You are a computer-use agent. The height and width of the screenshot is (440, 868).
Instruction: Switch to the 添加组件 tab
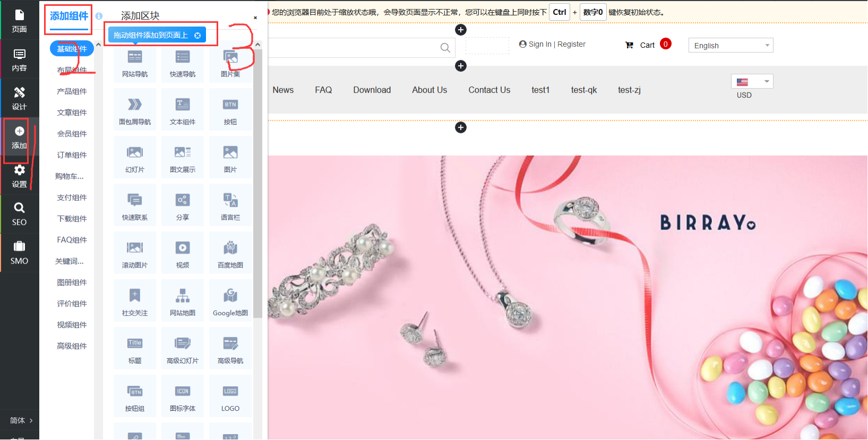pyautogui.click(x=69, y=16)
